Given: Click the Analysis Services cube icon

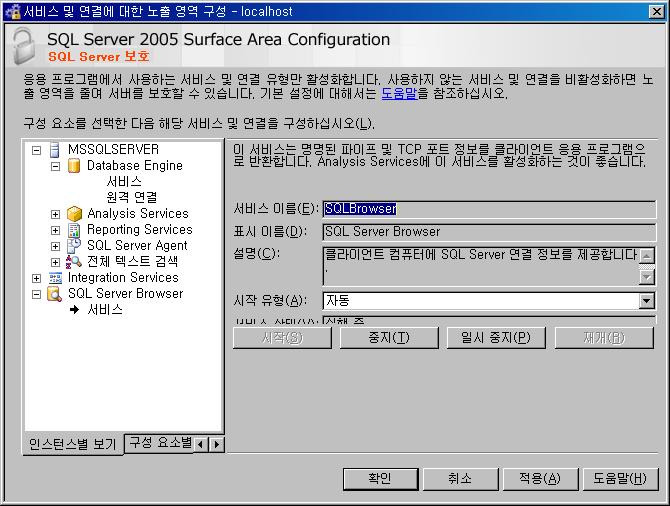Looking at the screenshot, I should pos(74,214).
